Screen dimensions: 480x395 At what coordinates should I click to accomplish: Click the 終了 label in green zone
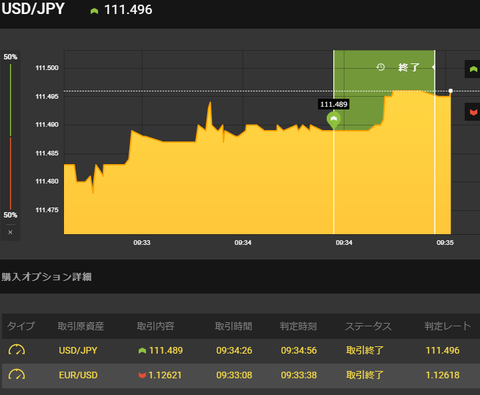[x=409, y=67]
